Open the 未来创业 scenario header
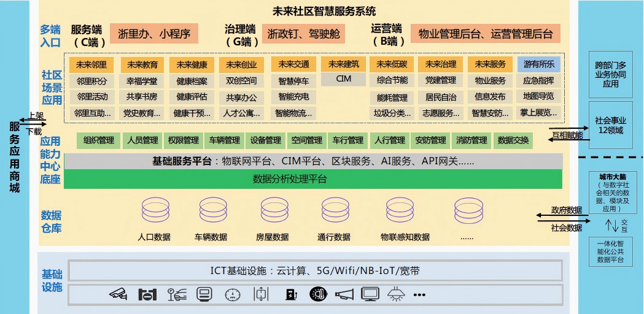Viewport: 644px width, 314px height. click(241, 64)
